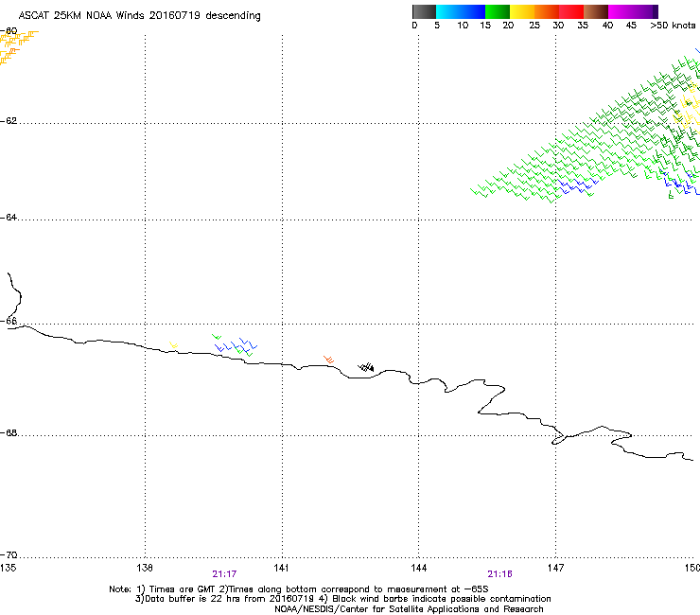Click the '>50 knots' legend label

[x=673, y=26]
